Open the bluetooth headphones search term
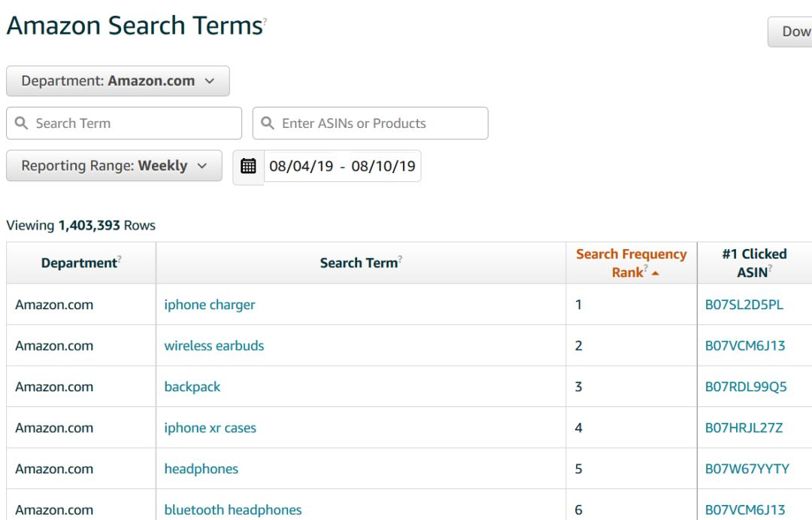Image resolution: width=812 pixels, height=520 pixels. 233,509
